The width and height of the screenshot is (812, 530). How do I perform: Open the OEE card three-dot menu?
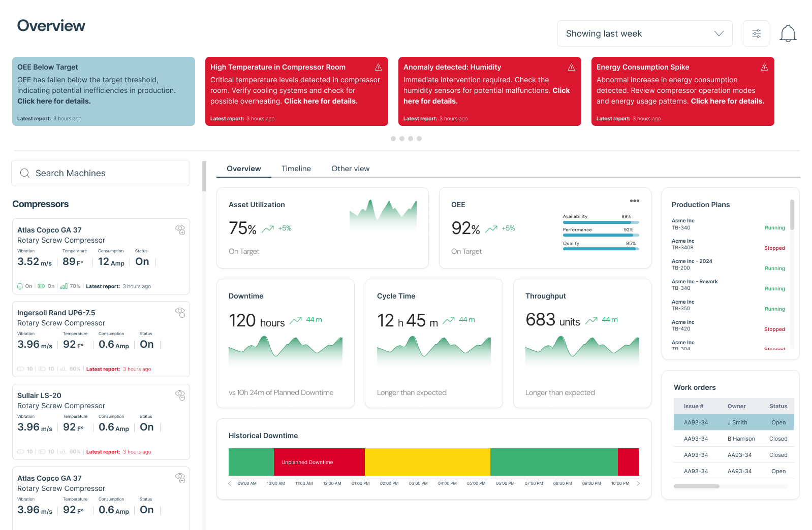pos(635,201)
